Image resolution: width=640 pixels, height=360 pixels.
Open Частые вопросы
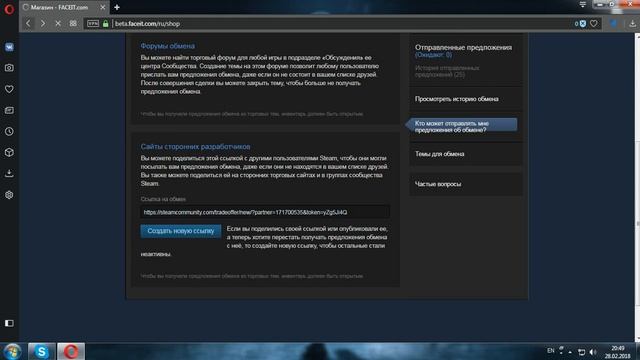click(x=438, y=184)
